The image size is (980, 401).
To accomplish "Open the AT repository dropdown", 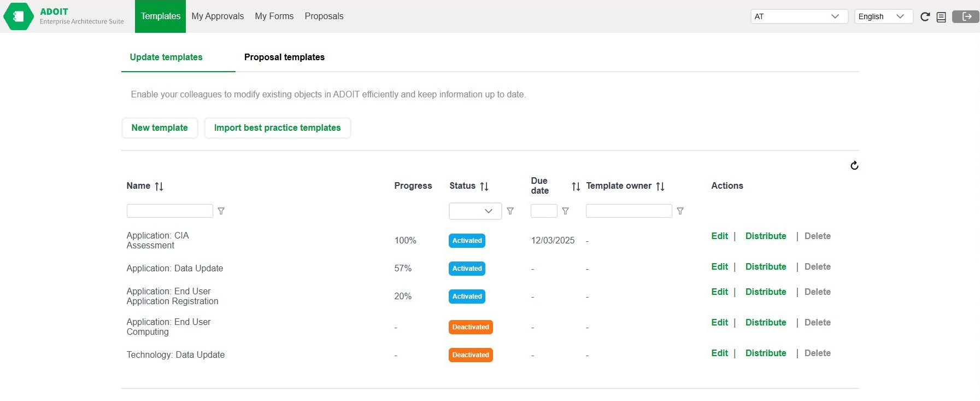I will pos(799,16).
